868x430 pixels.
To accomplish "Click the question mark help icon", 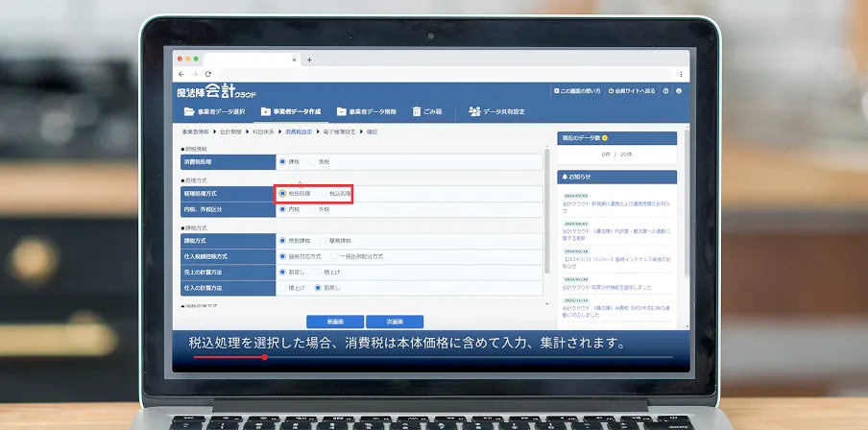I will [666, 91].
